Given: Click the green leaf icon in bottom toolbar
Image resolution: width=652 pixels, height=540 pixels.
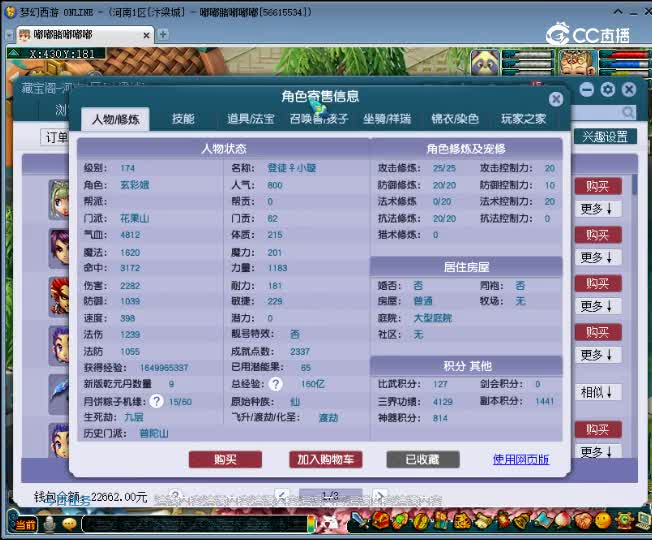Looking at the screenshot, I should 400,520.
